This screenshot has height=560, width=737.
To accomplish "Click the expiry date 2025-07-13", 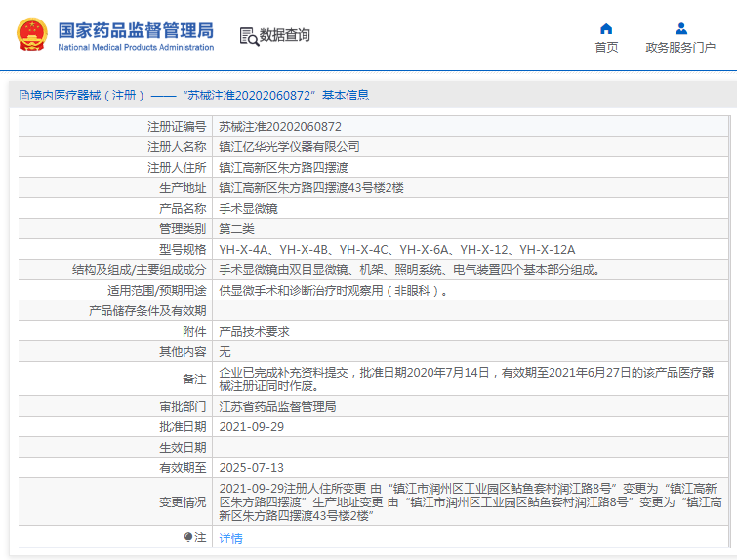I will coord(252,468).
